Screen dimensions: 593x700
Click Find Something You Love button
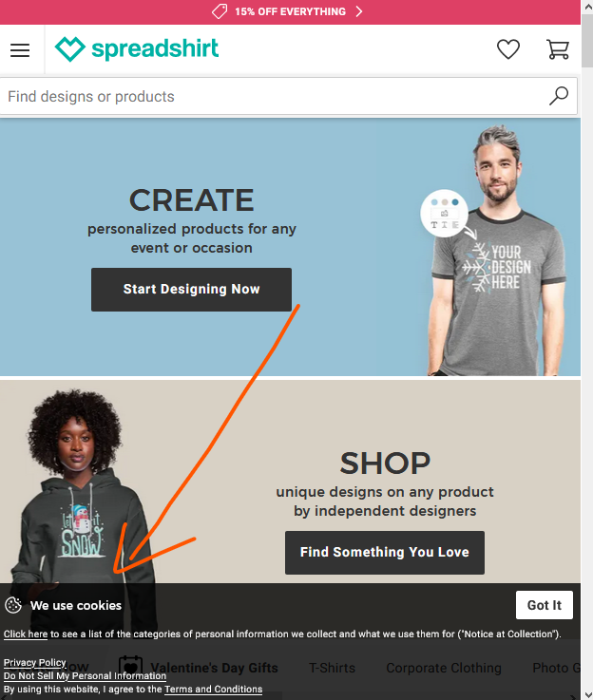(385, 552)
